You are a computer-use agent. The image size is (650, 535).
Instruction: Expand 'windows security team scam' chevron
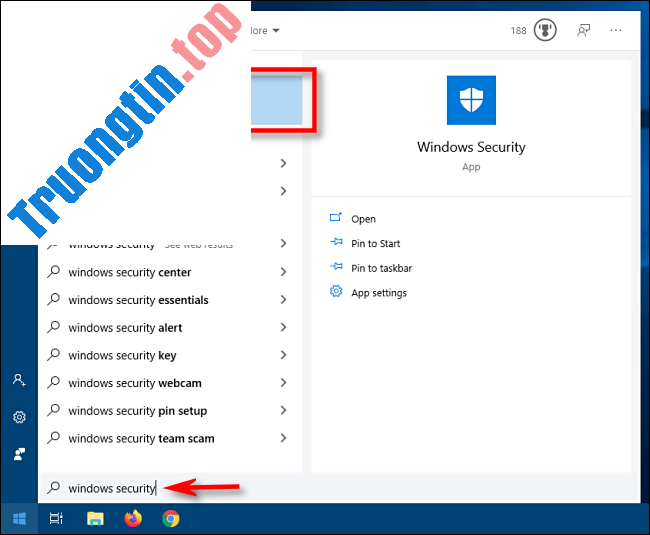click(x=284, y=438)
